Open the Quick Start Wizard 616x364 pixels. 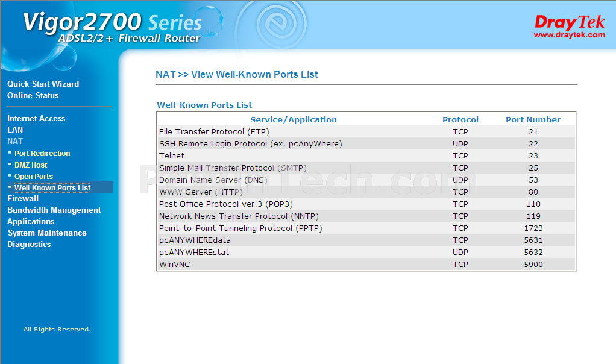(43, 84)
